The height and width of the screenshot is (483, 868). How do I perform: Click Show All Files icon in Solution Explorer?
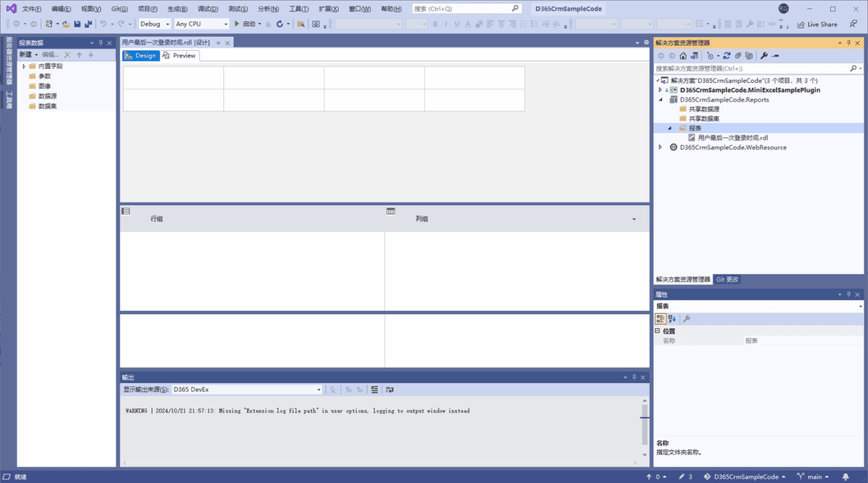click(x=749, y=56)
